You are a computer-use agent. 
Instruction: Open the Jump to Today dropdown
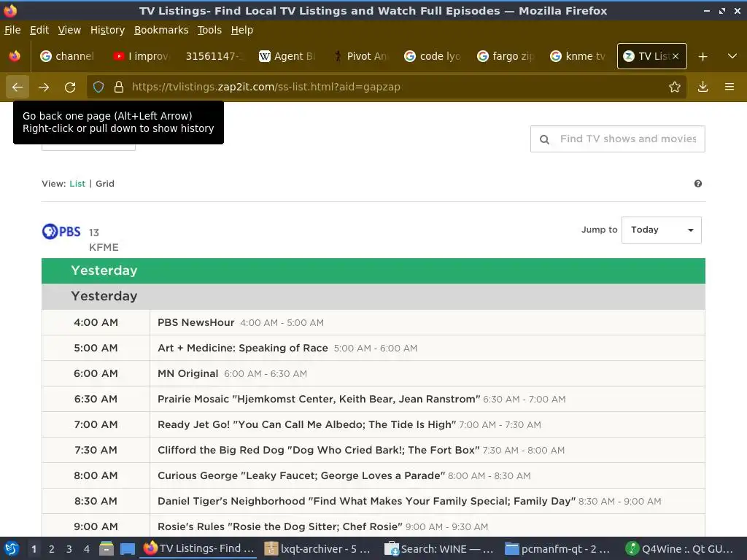[661, 230]
